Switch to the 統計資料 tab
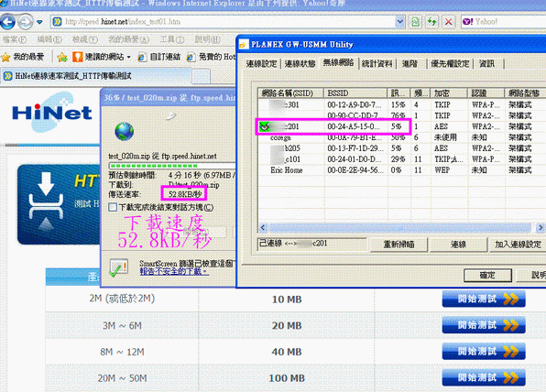This screenshot has height=392, width=546. (x=377, y=64)
